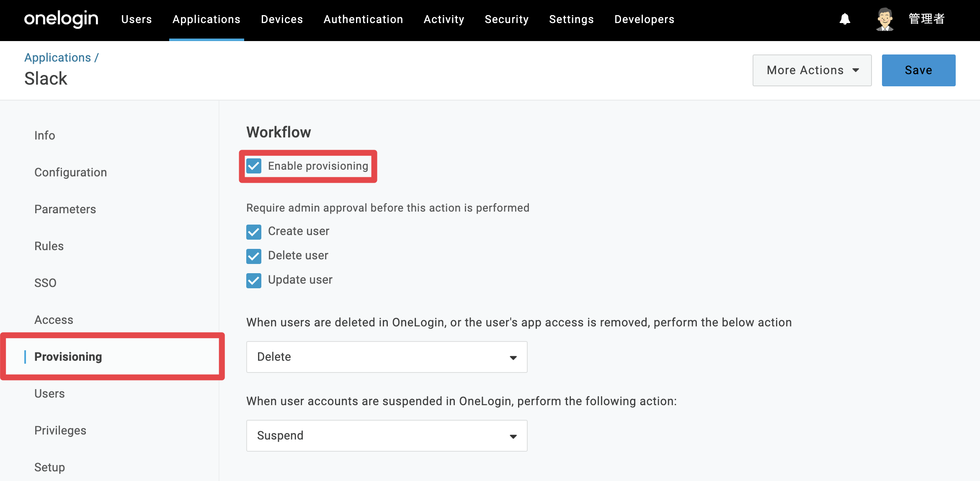The height and width of the screenshot is (481, 980).
Task: Switch to the SSO sidebar tab
Action: [x=45, y=283]
